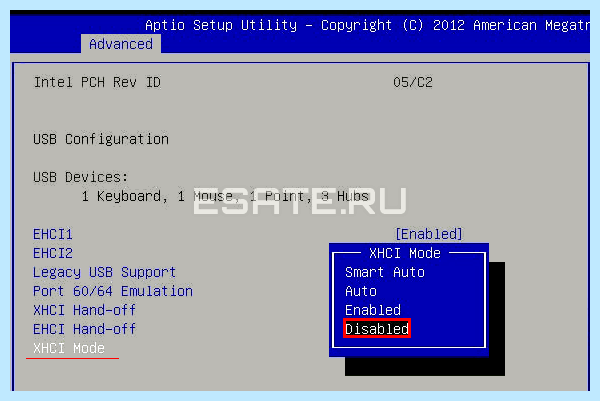Pick Enabled in XHCI Mode popup
The width and height of the screenshot is (600, 401).
pos(373,310)
